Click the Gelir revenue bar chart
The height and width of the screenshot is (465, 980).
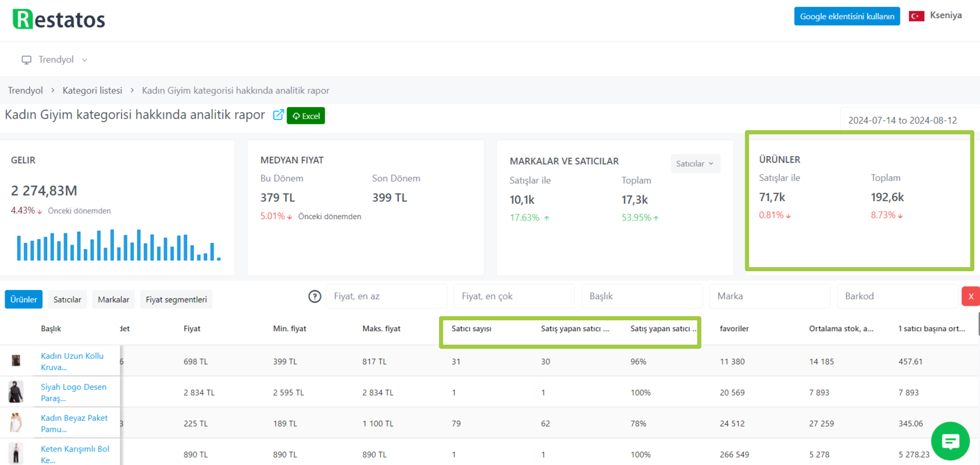(x=119, y=245)
